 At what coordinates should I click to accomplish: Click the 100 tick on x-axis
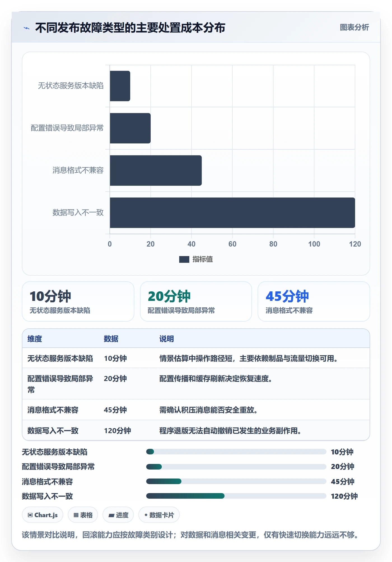314,244
